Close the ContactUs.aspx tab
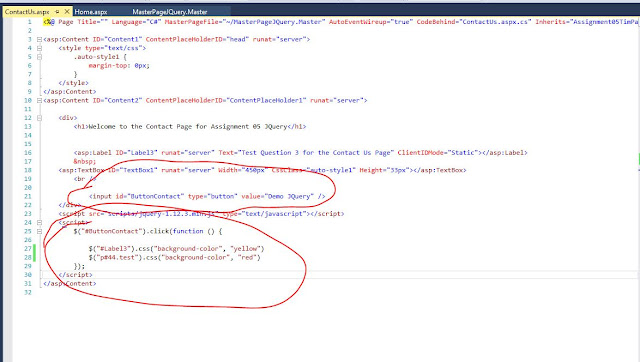The image size is (640, 362). coord(67,11)
